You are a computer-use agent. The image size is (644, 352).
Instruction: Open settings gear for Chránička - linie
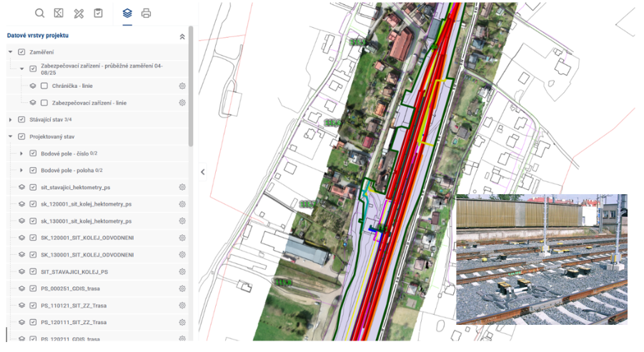182,86
